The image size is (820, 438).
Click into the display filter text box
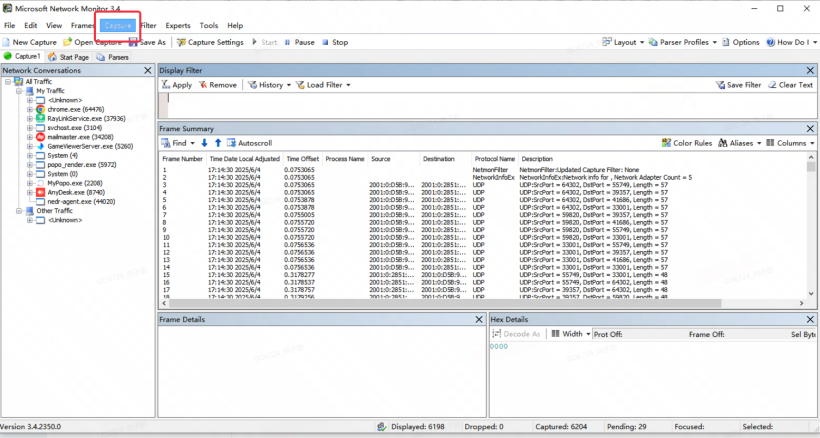pos(487,105)
